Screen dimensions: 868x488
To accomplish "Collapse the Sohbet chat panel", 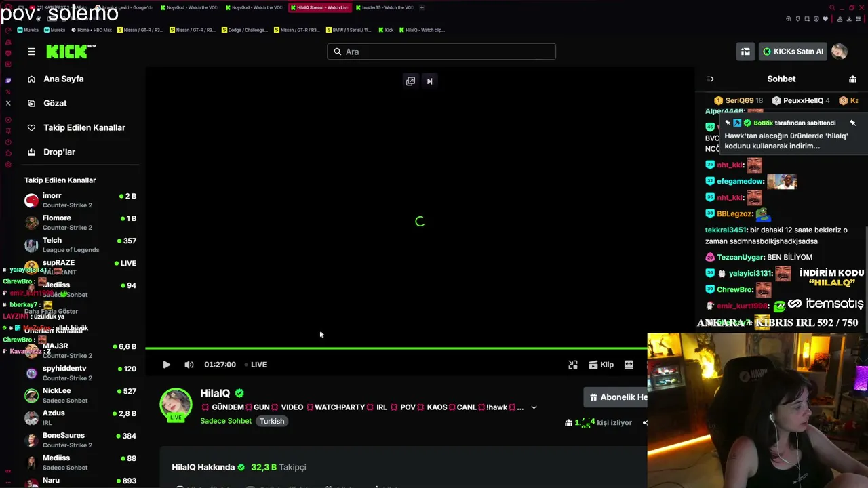I will pyautogui.click(x=710, y=79).
